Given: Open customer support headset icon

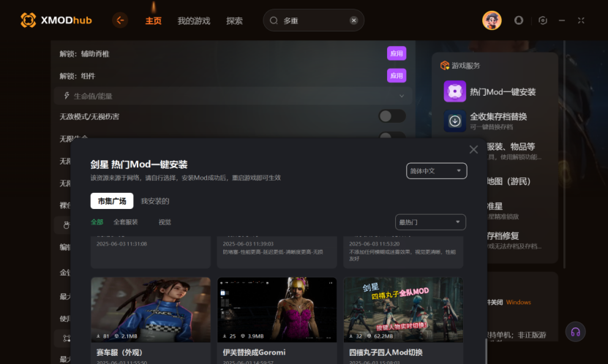Looking at the screenshot, I should 575,332.
